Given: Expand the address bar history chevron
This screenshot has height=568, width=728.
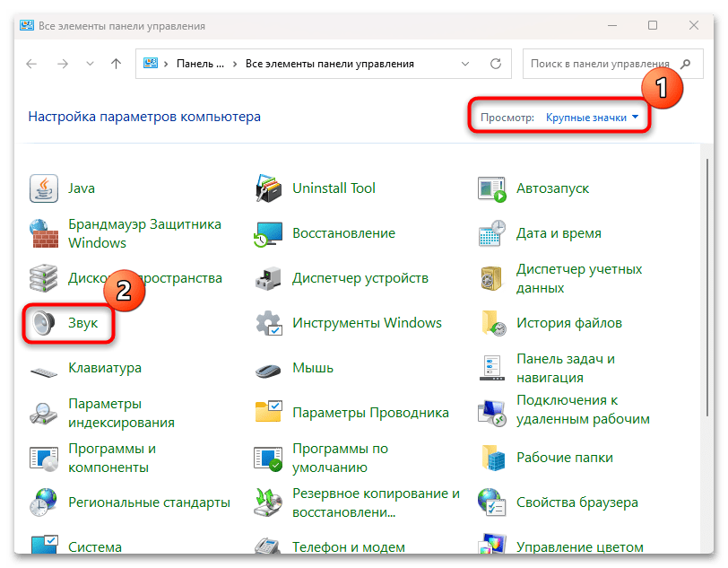Looking at the screenshot, I should click(464, 64).
